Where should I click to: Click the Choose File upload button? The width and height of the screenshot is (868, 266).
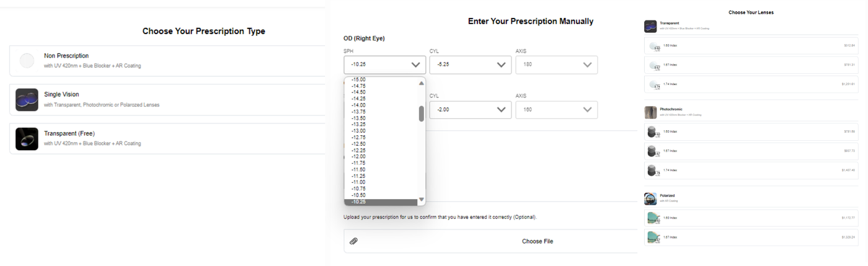click(x=537, y=241)
